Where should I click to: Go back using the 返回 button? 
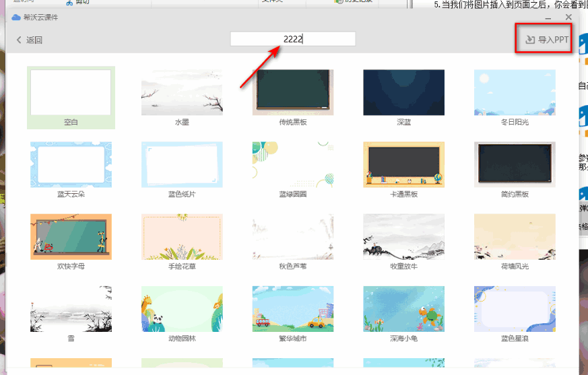pyautogui.click(x=29, y=40)
